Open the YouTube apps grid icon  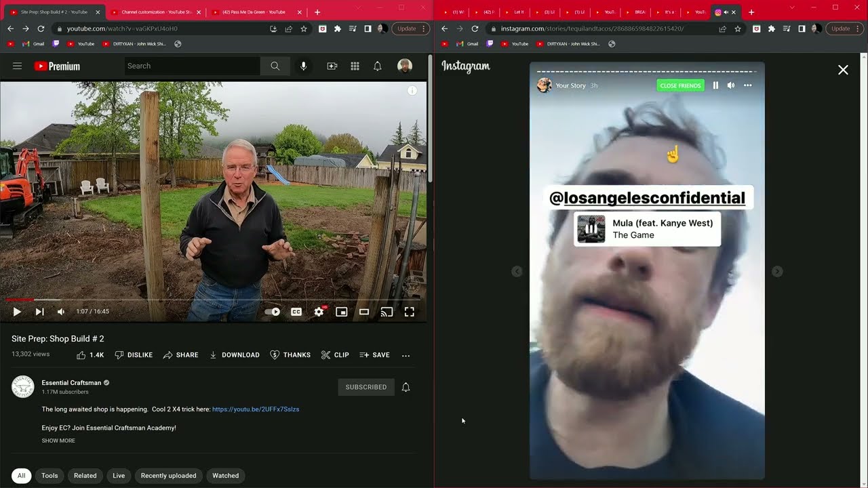click(355, 66)
